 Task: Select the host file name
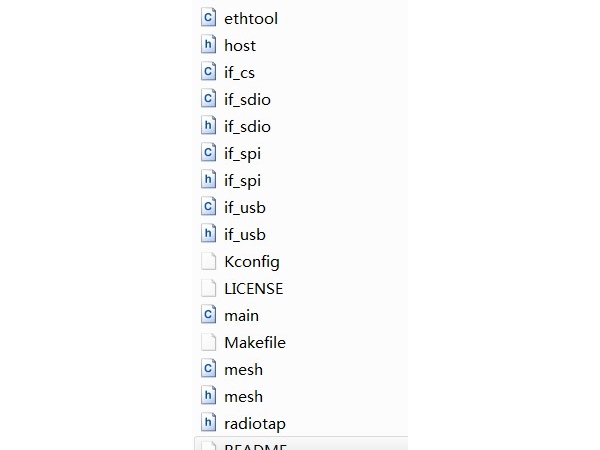[x=240, y=45]
